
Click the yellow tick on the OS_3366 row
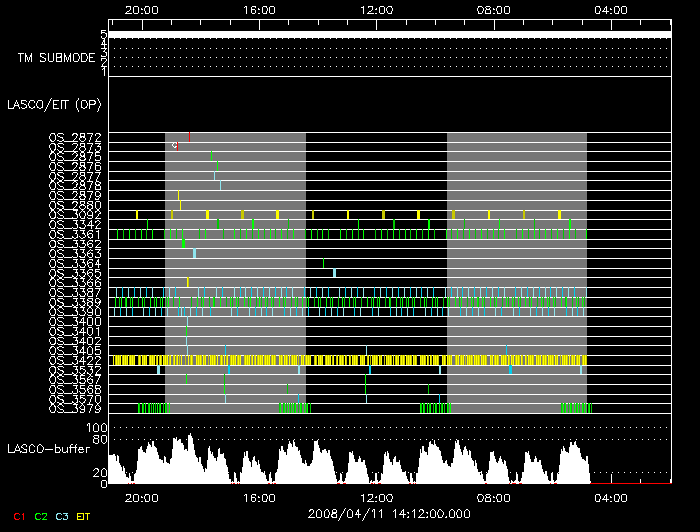click(x=187, y=282)
